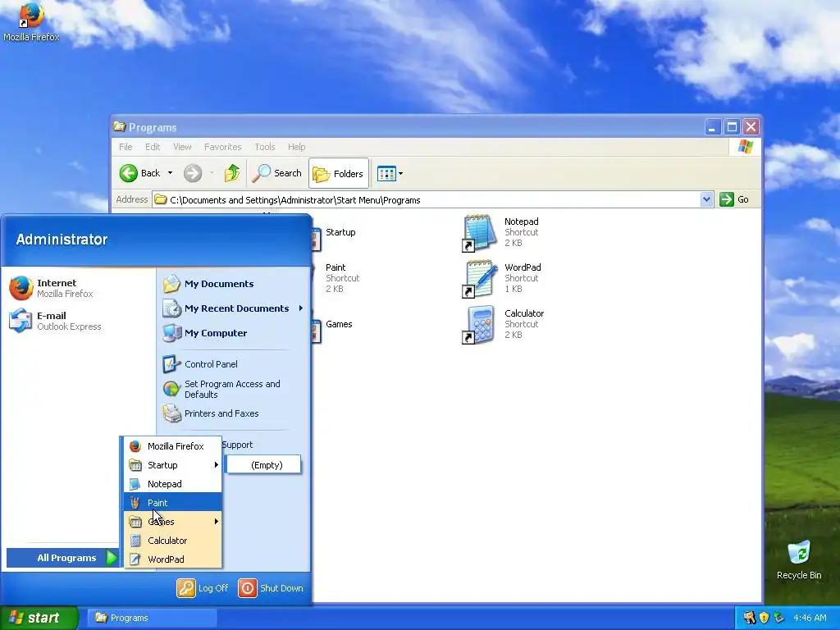Screen dimensions: 840x630
Task: Click Programs taskbar button
Action: (x=152, y=618)
